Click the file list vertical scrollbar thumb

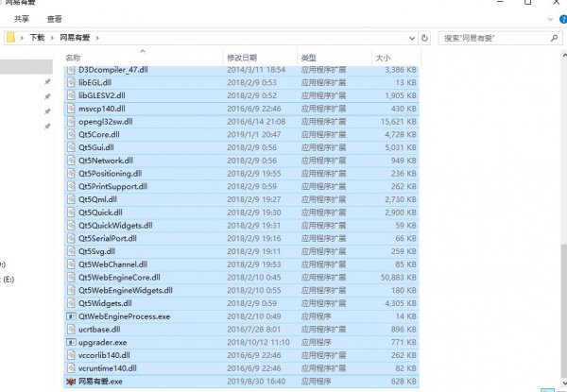click(x=564, y=312)
